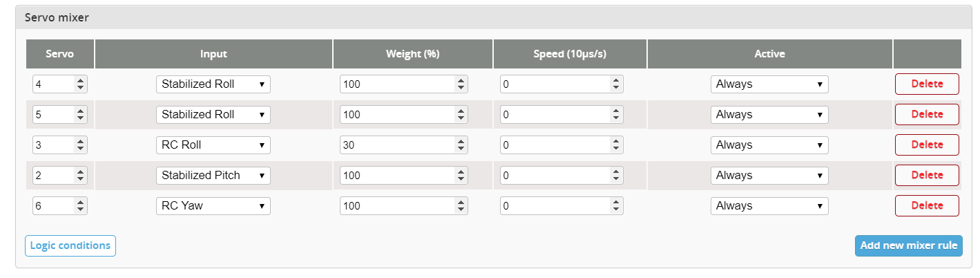Screen dimensions: 980x278
Task: Open the RC Yaw input dropdown
Action: (213, 206)
